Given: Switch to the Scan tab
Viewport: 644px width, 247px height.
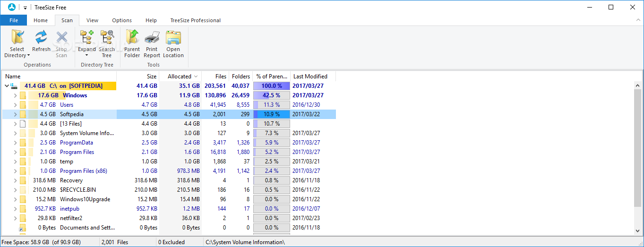Looking at the screenshot, I should coord(67,20).
